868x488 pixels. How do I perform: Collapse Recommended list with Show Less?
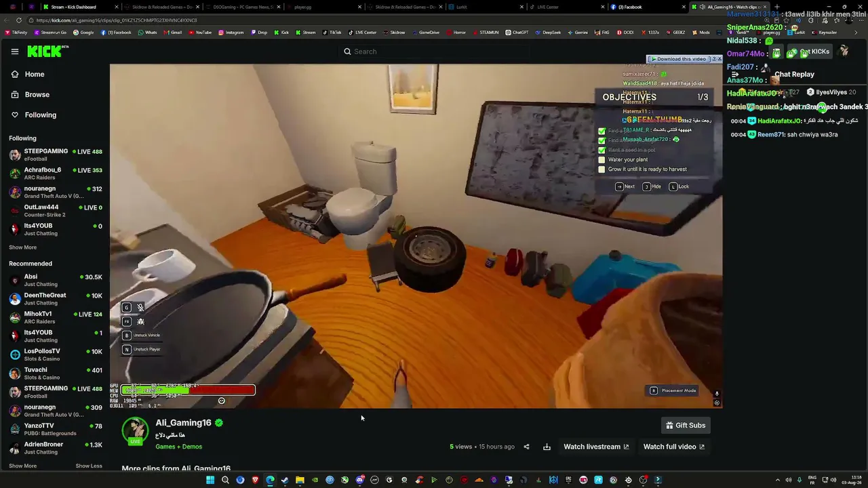(89, 466)
